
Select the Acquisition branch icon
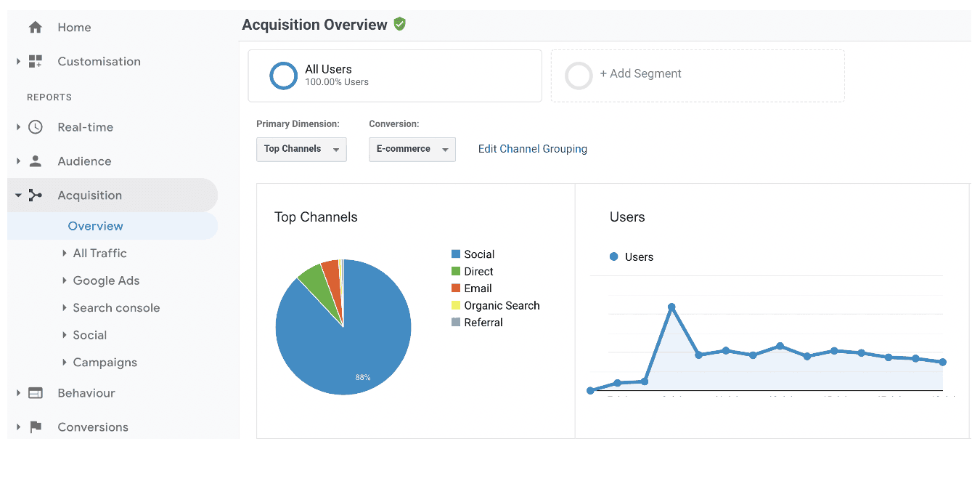coord(34,195)
